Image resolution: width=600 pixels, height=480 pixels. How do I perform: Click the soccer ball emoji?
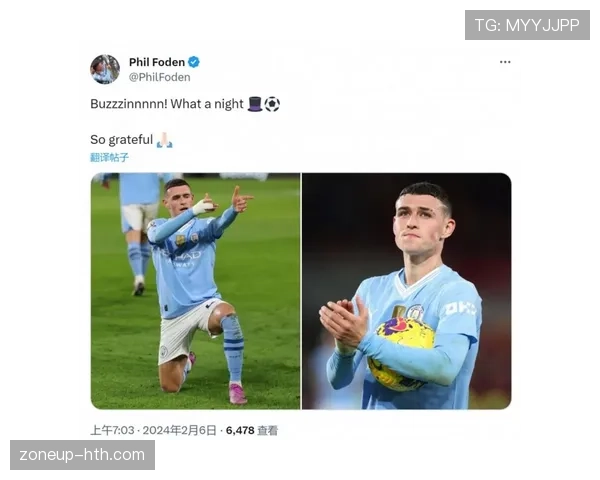coord(272,104)
